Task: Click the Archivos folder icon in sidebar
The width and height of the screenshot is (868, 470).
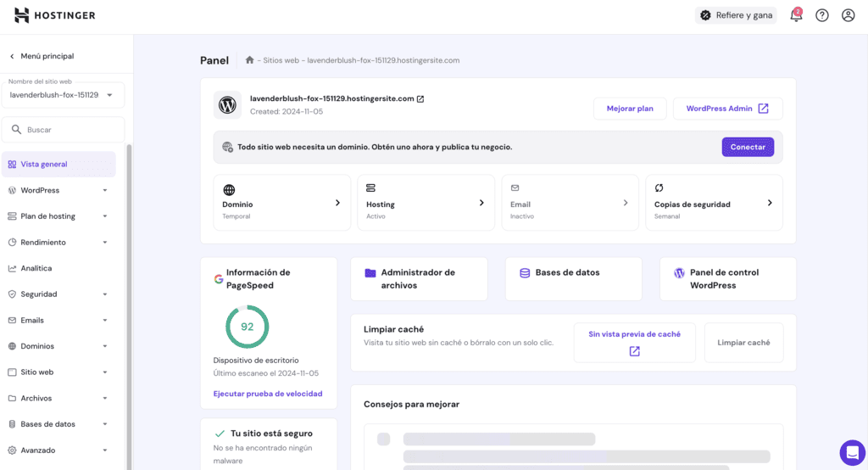Action: pyautogui.click(x=12, y=398)
